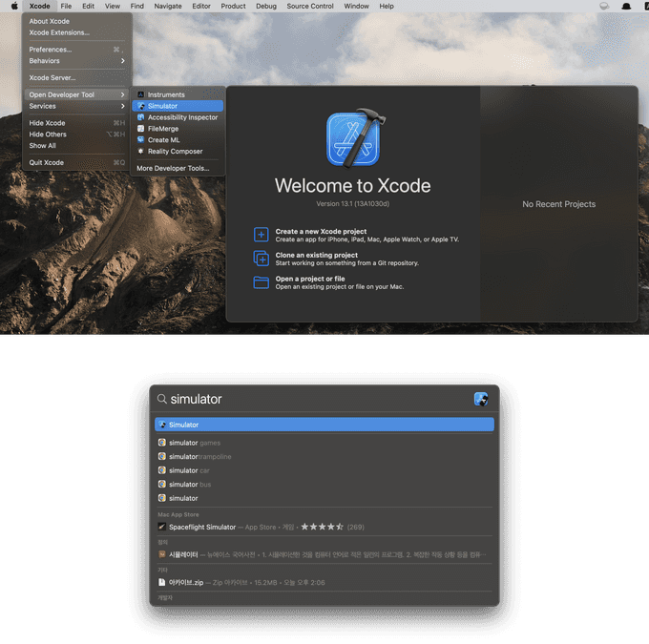
Task: Open the Debug menu
Action: click(265, 6)
